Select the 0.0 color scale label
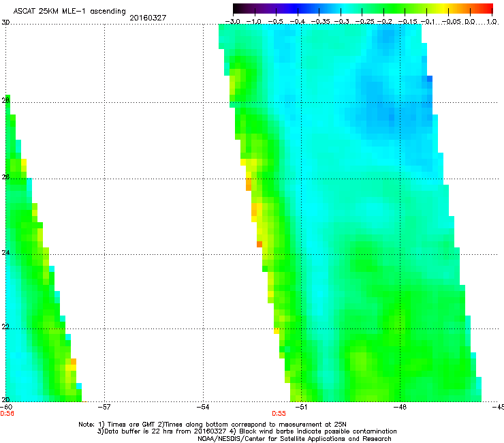Image resolution: width=504 pixels, height=443 pixels. point(470,22)
